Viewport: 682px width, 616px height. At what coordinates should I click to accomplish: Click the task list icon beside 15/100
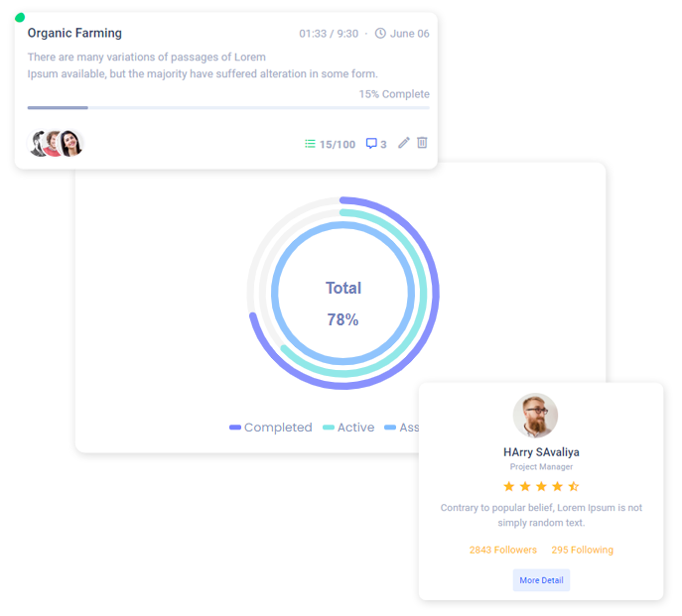pyautogui.click(x=310, y=144)
